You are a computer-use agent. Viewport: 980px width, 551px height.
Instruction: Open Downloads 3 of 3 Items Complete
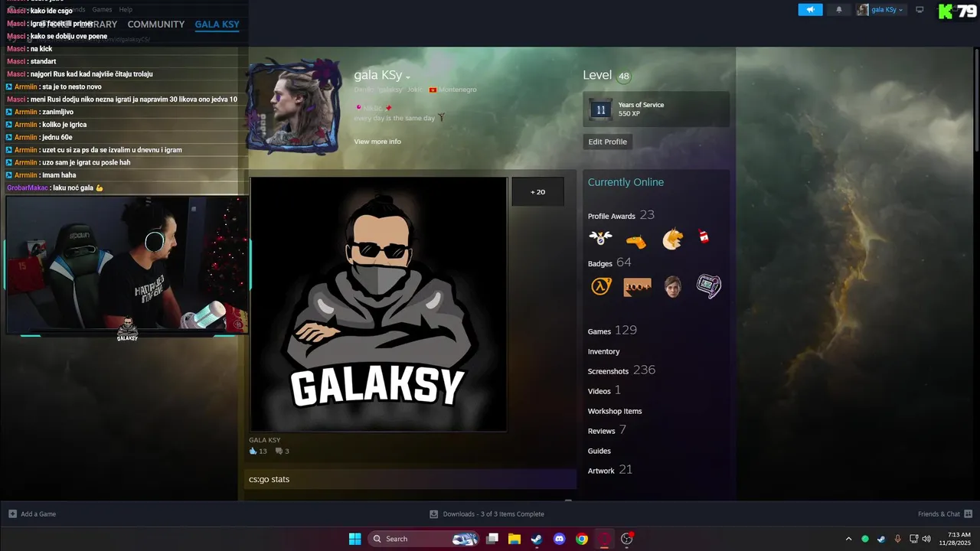487,514
